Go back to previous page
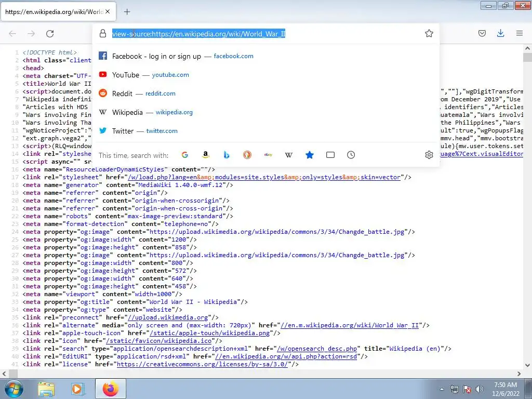The image size is (532, 399). (12, 34)
